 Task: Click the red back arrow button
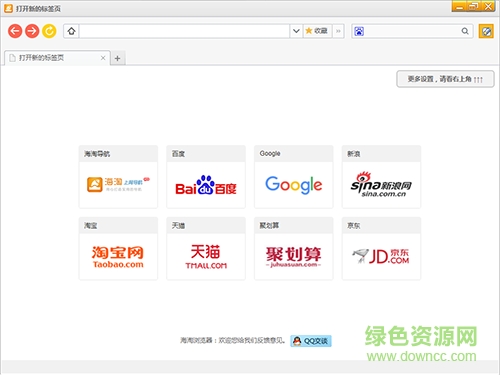(x=15, y=31)
